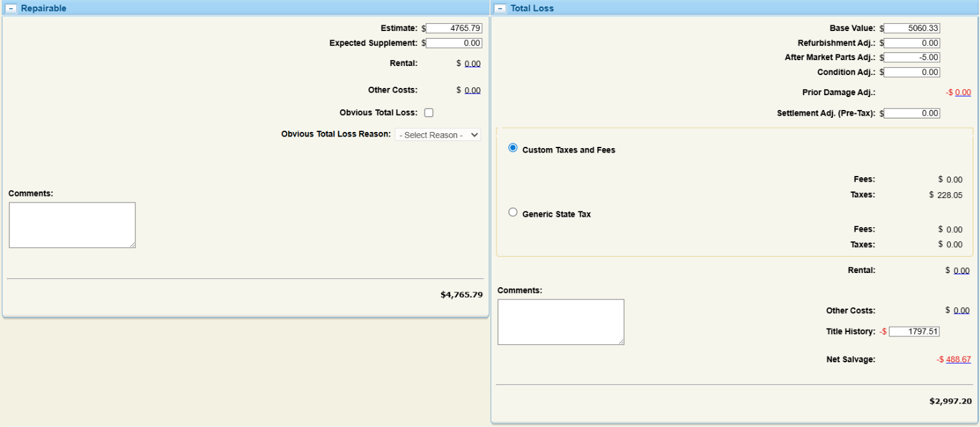The height and width of the screenshot is (427, 980).
Task: Check the Obvious Total Loss checkbox
Action: [x=428, y=113]
